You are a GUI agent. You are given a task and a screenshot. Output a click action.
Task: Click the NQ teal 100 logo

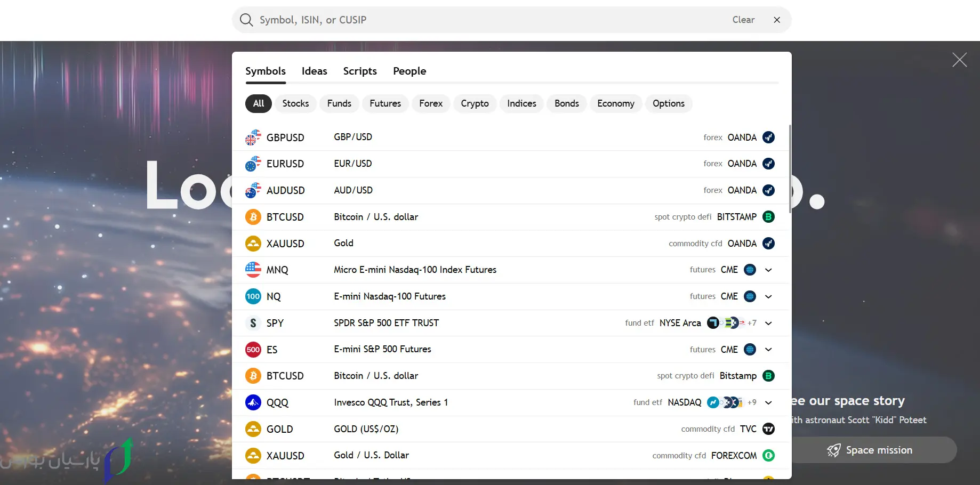[253, 296]
